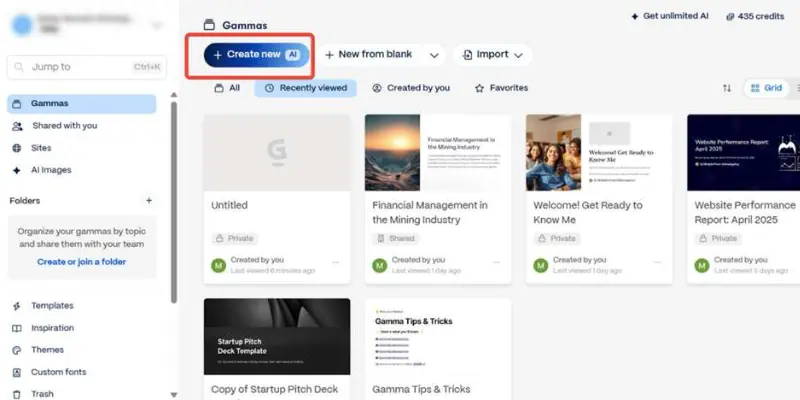Click the Inspiration book icon

17,328
